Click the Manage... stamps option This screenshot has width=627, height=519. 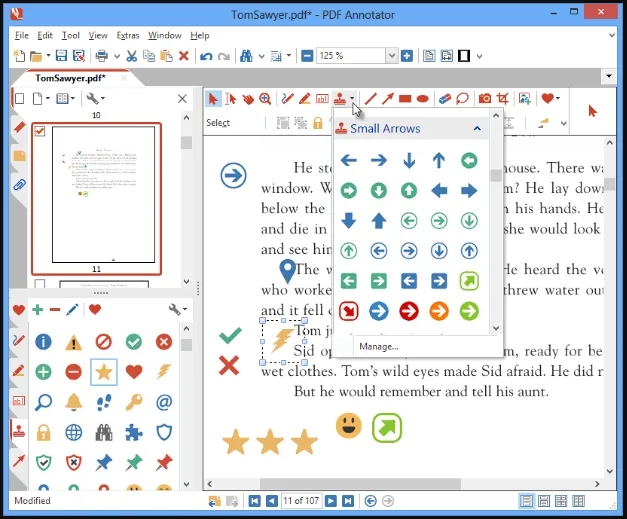[x=379, y=347]
